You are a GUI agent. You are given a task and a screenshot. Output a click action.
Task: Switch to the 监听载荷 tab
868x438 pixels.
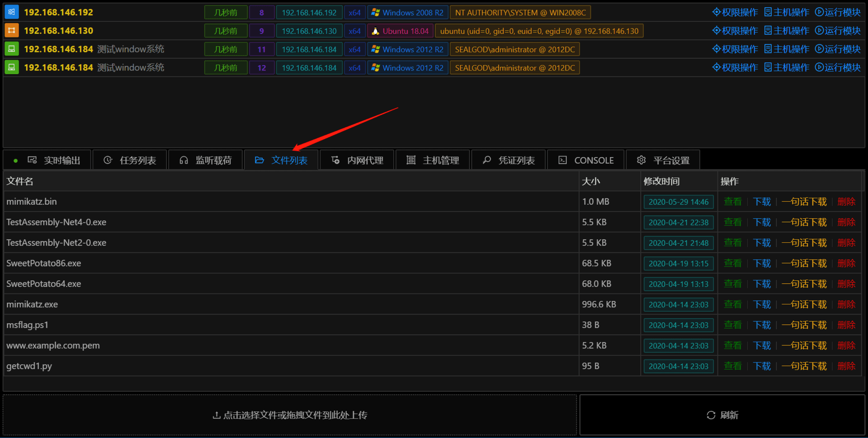[206, 160]
